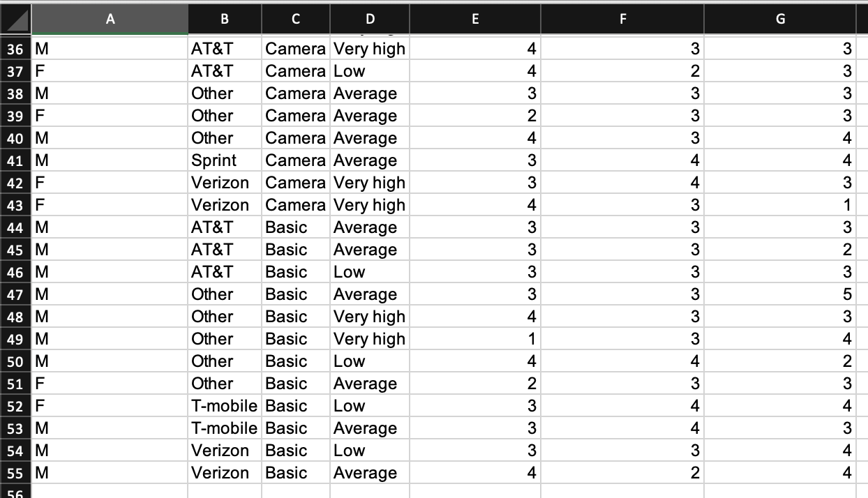
Task: Select column header B
Action: (x=225, y=19)
